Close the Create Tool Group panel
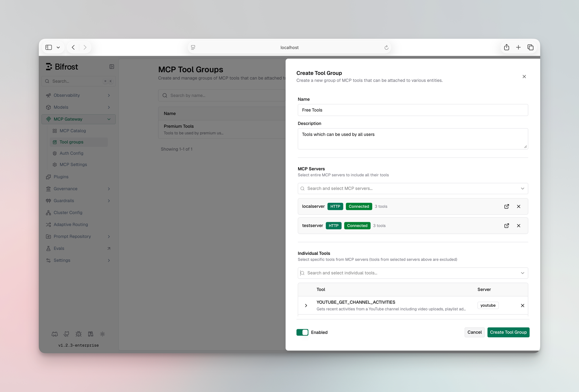579x392 pixels. click(x=524, y=77)
